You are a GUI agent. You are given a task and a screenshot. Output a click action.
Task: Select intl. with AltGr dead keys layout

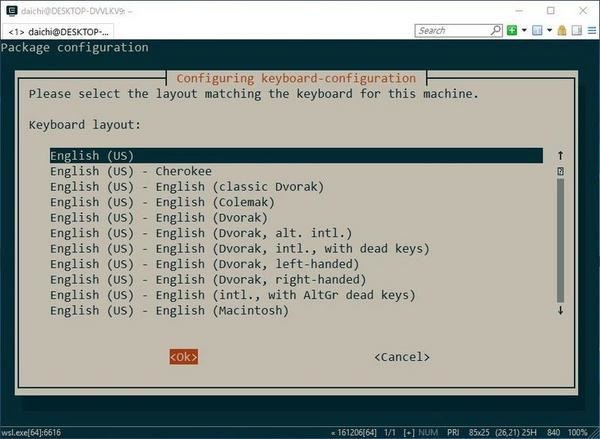click(x=233, y=295)
